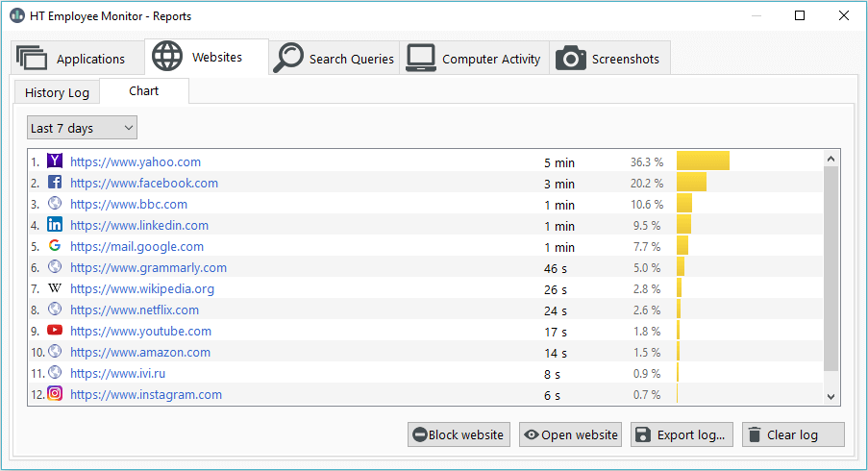
Task: Click the stacked windows Applications icon
Action: [x=32, y=58]
